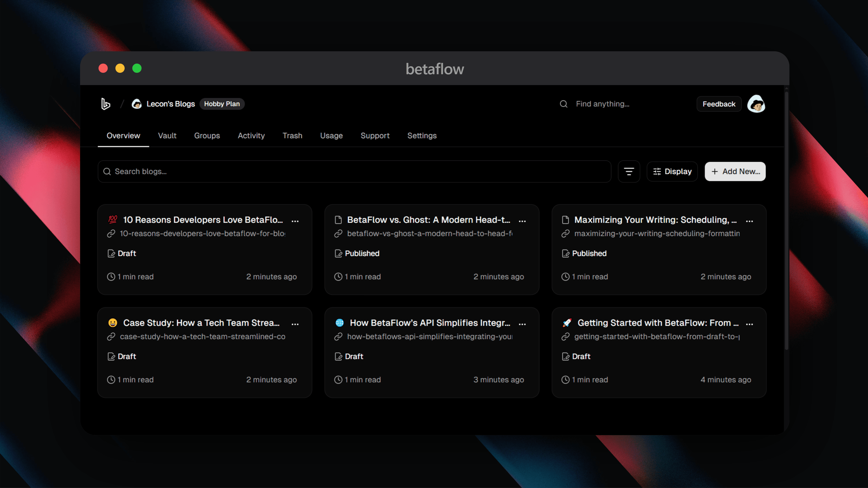Click link icon beside betaflow-vs-ghost slug
Screen dimensions: 868x488
click(338, 234)
